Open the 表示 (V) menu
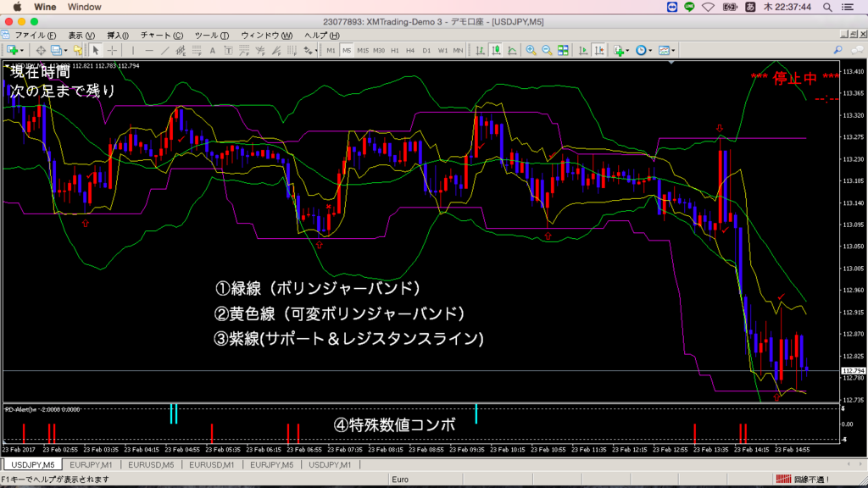This screenshot has height=488, width=868. click(x=81, y=36)
